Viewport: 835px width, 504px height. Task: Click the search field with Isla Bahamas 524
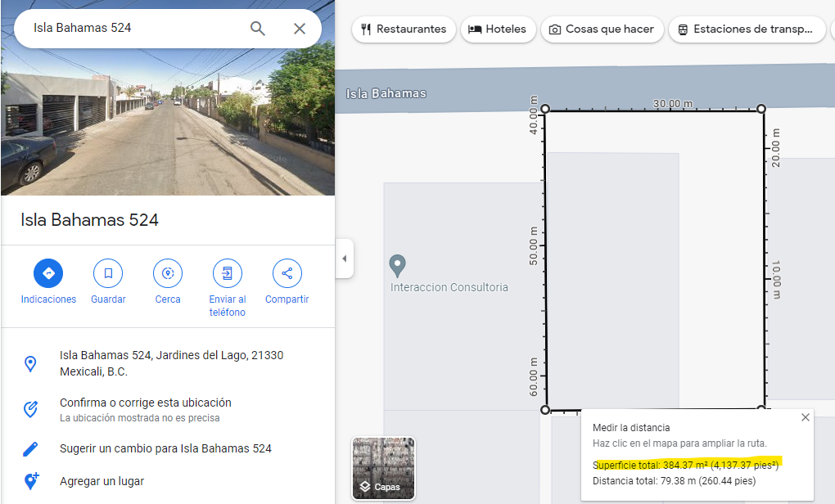click(131, 28)
